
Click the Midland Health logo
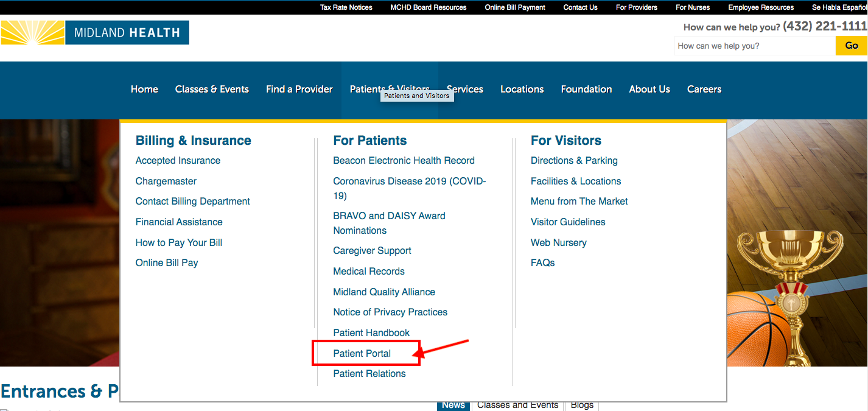tap(95, 32)
